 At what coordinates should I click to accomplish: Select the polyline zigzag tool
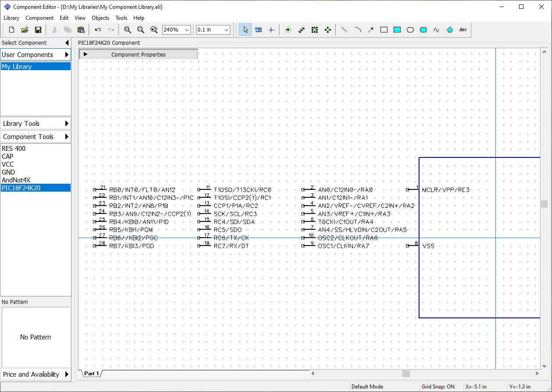pos(437,30)
